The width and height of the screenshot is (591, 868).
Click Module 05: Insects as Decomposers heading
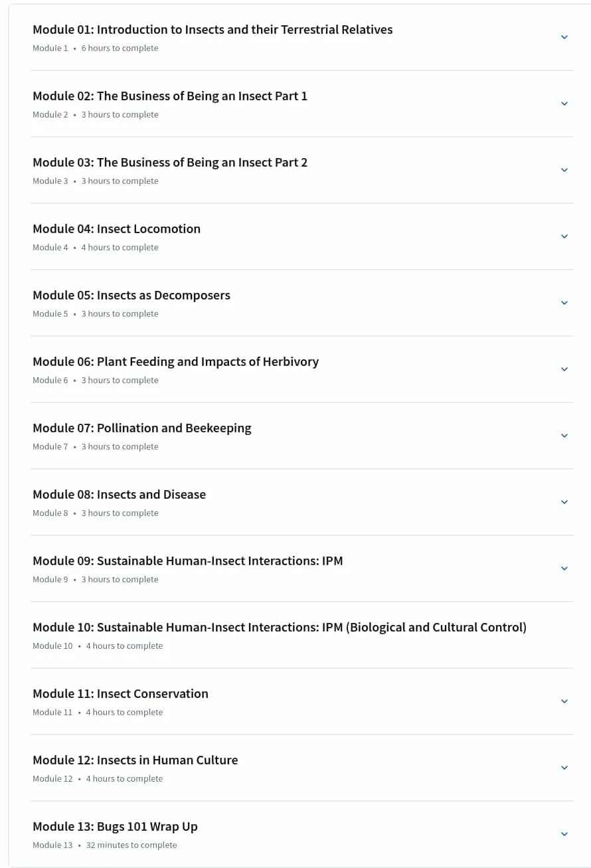tap(131, 296)
